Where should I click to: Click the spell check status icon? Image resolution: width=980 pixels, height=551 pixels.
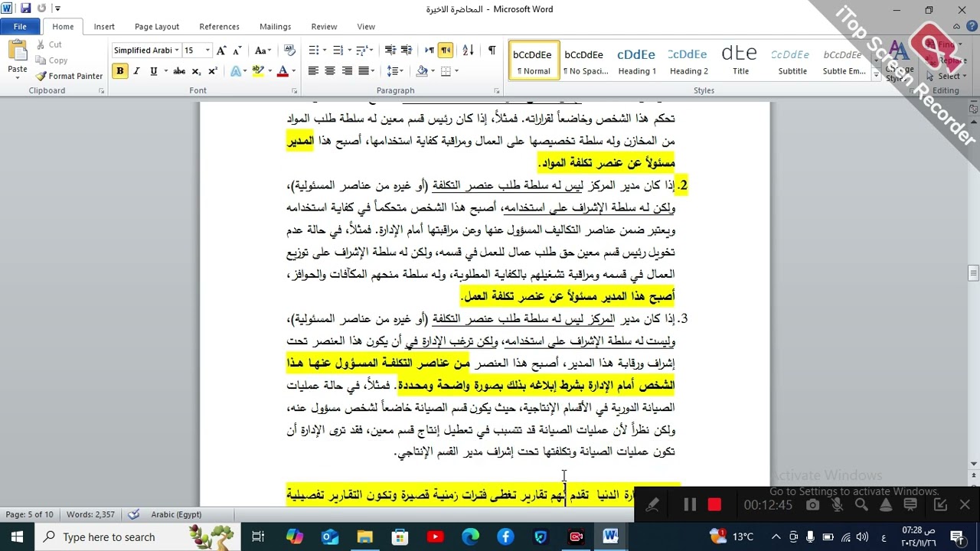134,514
